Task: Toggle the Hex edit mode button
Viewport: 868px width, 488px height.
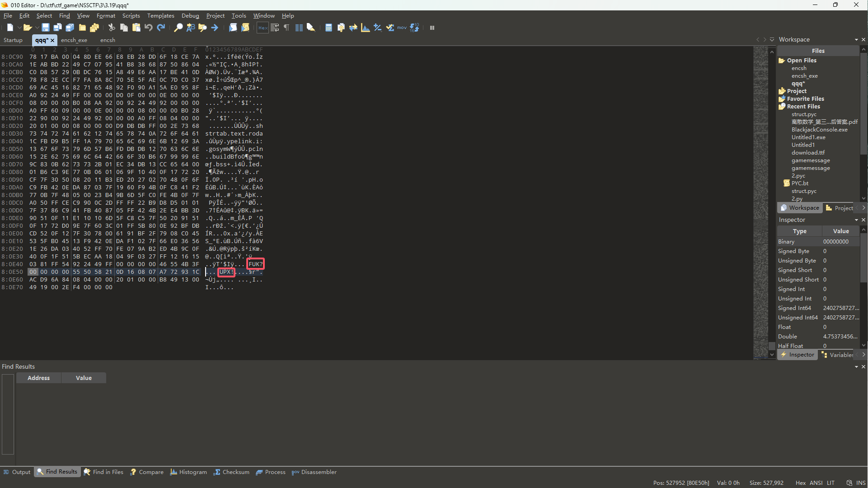Action: [x=263, y=28]
